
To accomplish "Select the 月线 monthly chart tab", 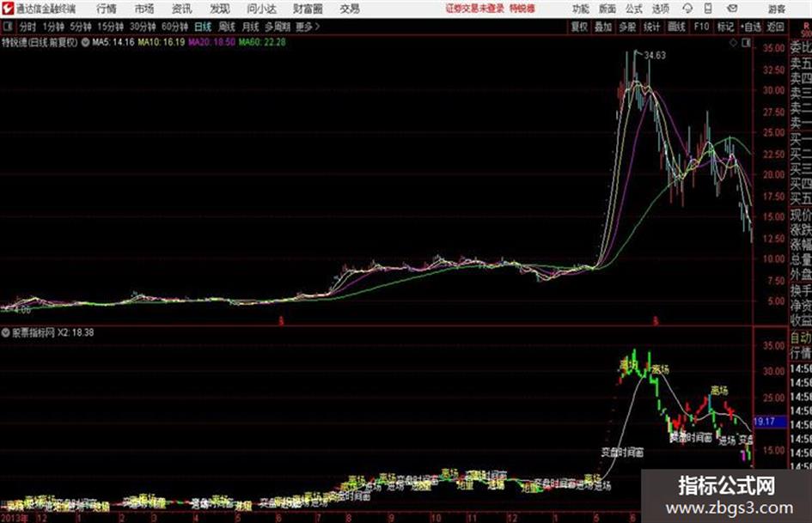I will click(251, 27).
